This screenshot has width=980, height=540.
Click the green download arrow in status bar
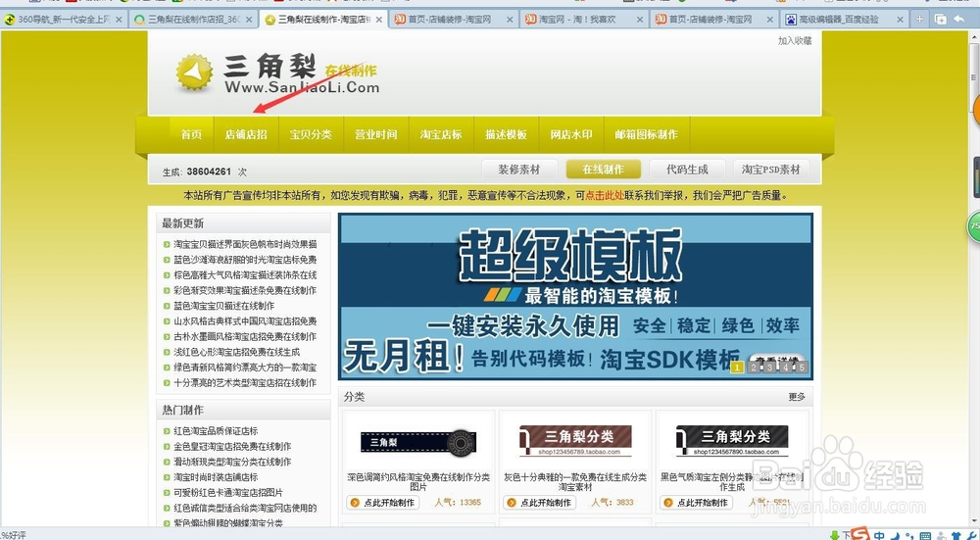(x=834, y=535)
